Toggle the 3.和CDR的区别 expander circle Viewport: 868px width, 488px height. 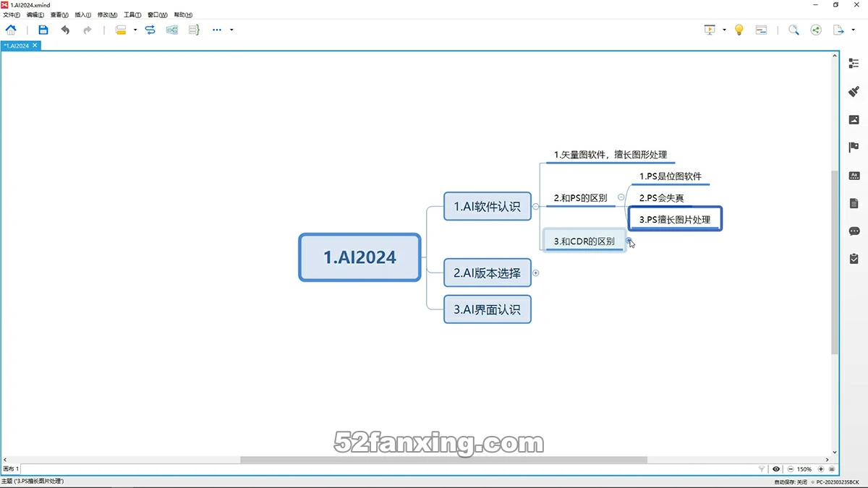pyautogui.click(x=629, y=241)
